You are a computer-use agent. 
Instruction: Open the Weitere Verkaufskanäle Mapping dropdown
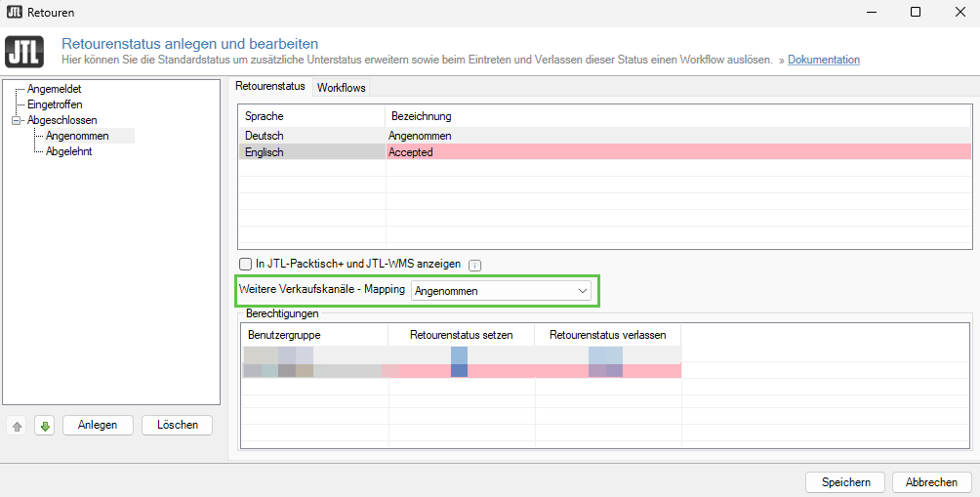[x=501, y=291]
